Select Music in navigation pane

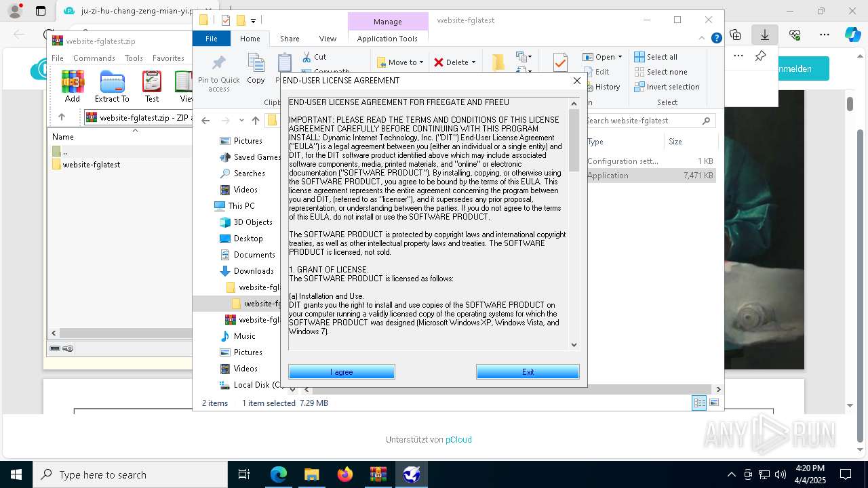[237, 336]
